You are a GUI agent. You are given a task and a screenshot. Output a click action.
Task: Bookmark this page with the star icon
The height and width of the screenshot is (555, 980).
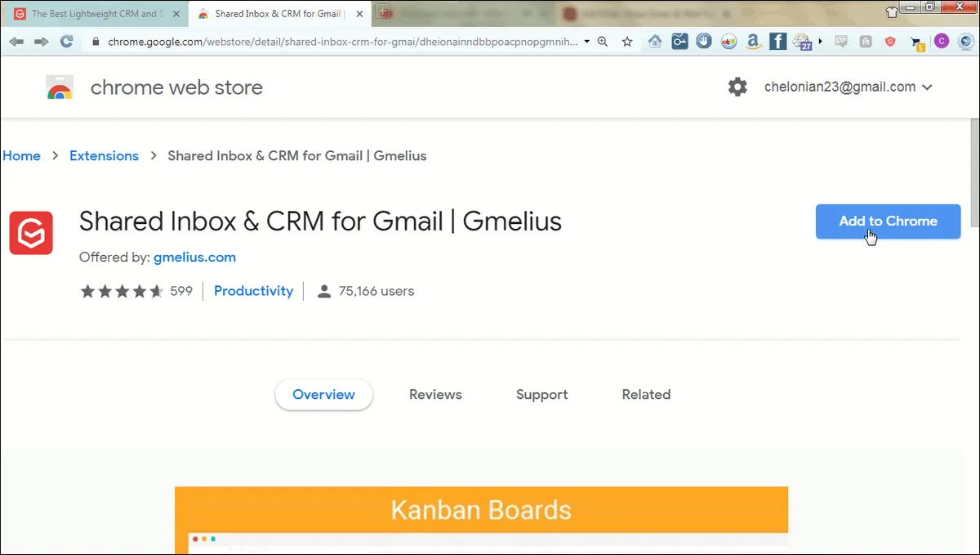[x=627, y=42]
